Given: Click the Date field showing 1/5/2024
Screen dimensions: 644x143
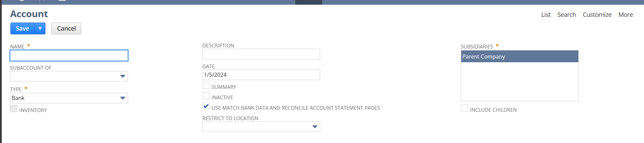Looking at the screenshot, I should (x=261, y=75).
